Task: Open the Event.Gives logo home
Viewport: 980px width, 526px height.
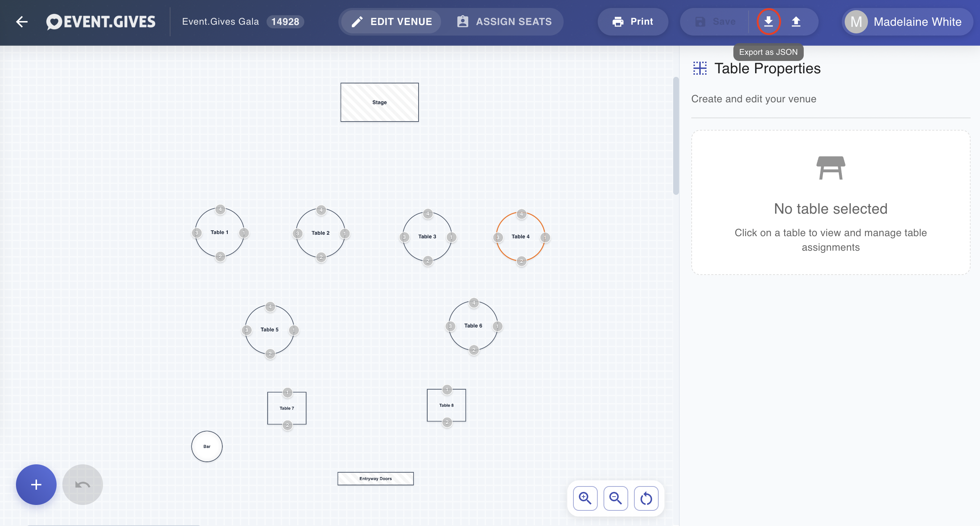Action: coord(101,22)
